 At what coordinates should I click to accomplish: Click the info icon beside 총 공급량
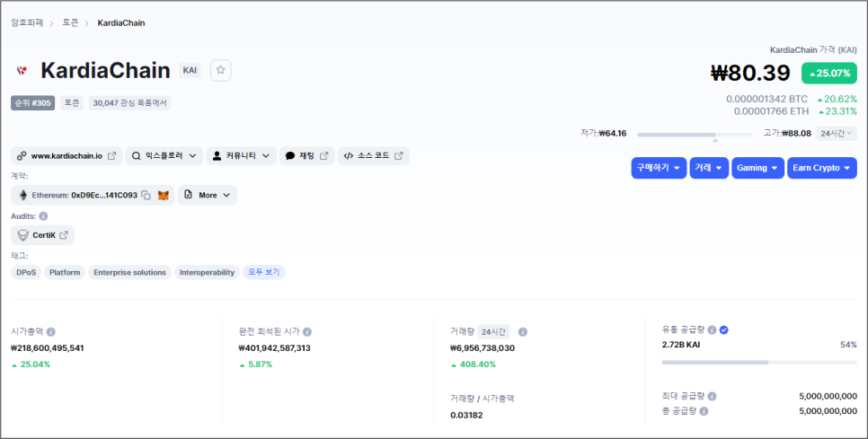pos(704,411)
